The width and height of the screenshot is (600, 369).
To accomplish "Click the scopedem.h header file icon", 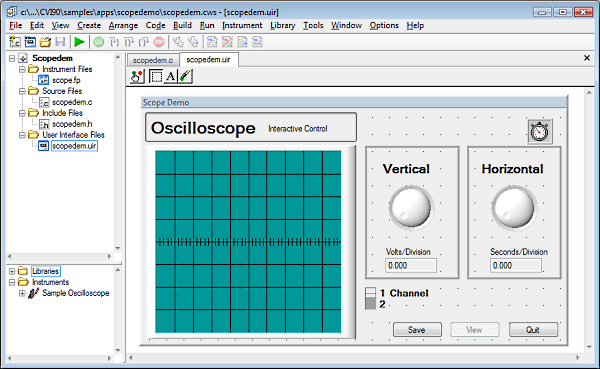I will click(44, 124).
